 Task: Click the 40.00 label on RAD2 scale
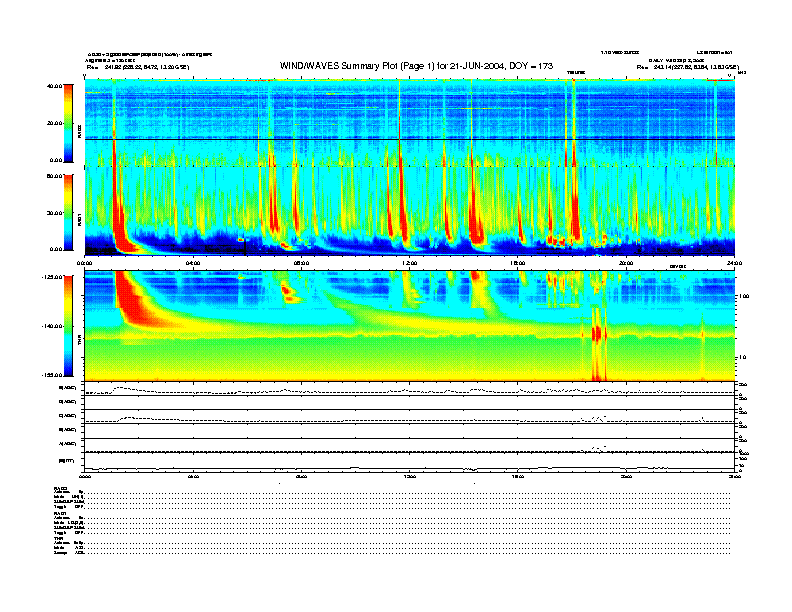(x=56, y=87)
